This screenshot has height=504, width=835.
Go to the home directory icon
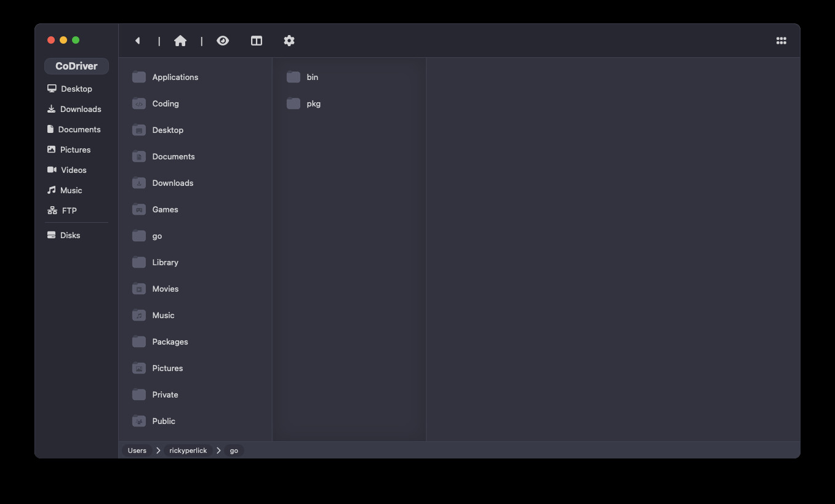[x=180, y=41]
